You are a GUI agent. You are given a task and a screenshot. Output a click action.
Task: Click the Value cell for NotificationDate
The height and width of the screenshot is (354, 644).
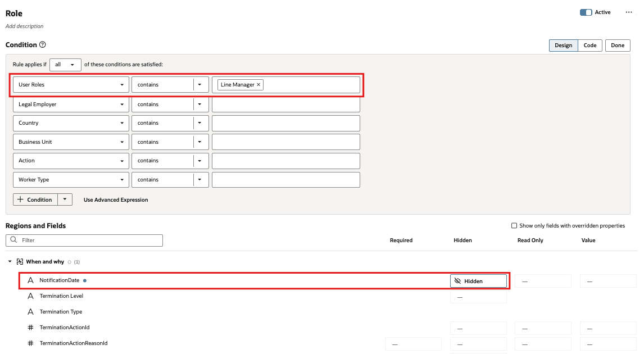(x=608, y=282)
